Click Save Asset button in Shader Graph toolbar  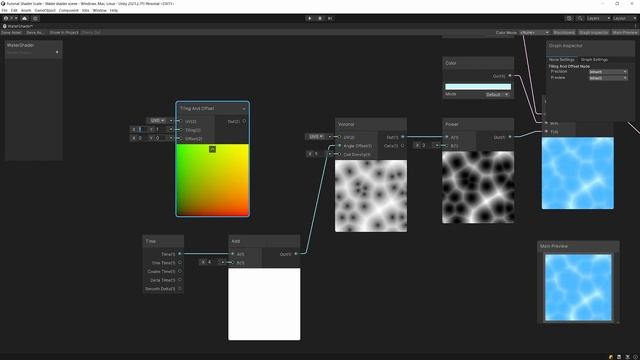click(11, 32)
